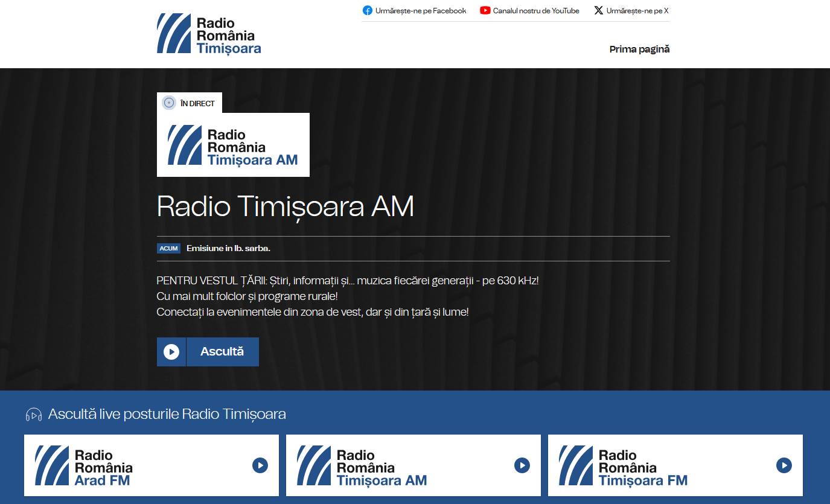Click the Radio România Timișoara AM banner logo
This screenshot has height=504, width=830.
pos(233,145)
